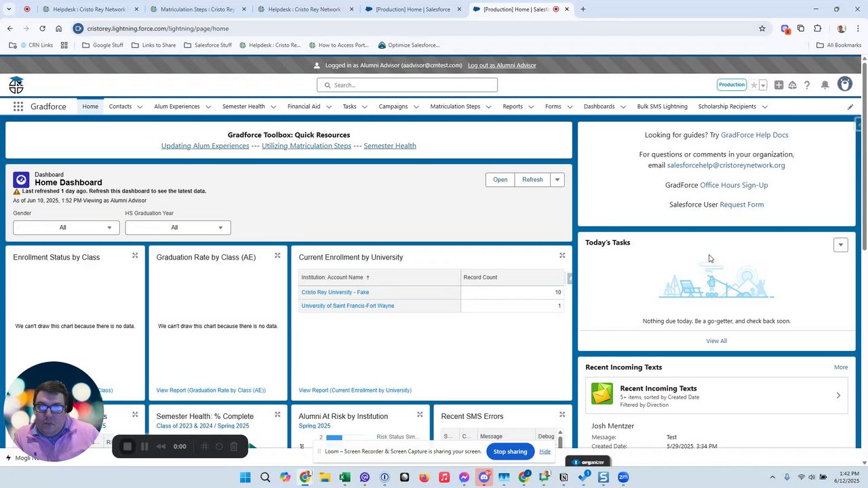Click View All under Today's Tasks
Screen dimensions: 868x488
716,341
